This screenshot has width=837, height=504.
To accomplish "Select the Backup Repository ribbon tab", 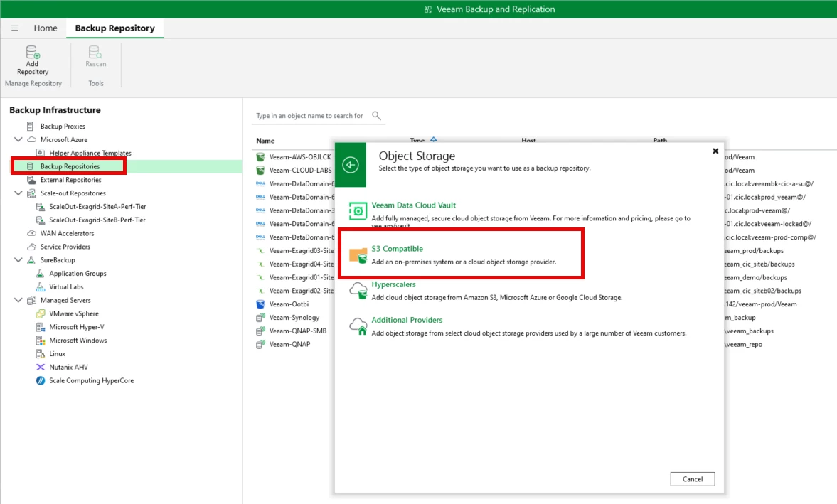I will point(114,28).
